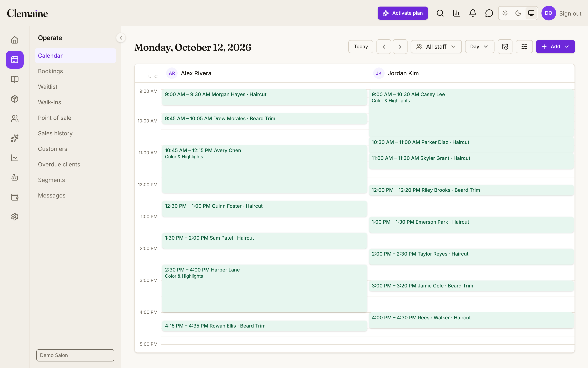
Task: Open the people icon in sidebar rail
Action: pos(14,119)
